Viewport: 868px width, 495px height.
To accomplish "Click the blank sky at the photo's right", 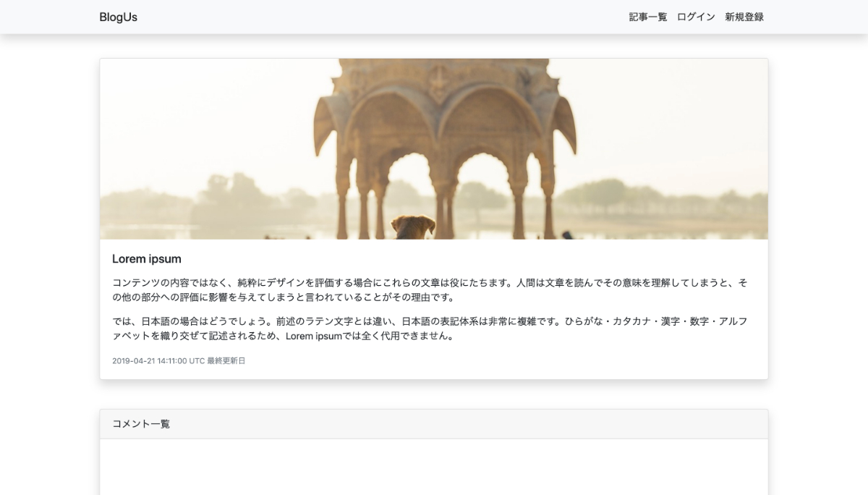I will pyautogui.click(x=687, y=109).
